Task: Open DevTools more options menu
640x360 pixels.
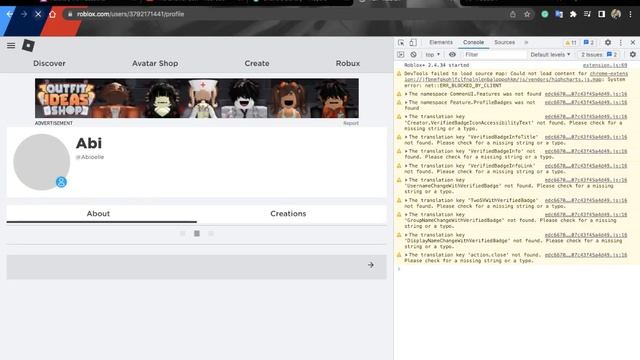Action: pos(621,42)
